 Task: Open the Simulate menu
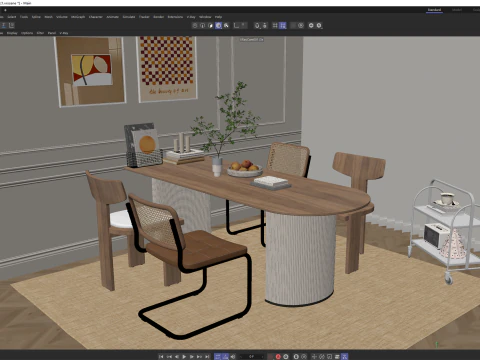[x=129, y=17]
